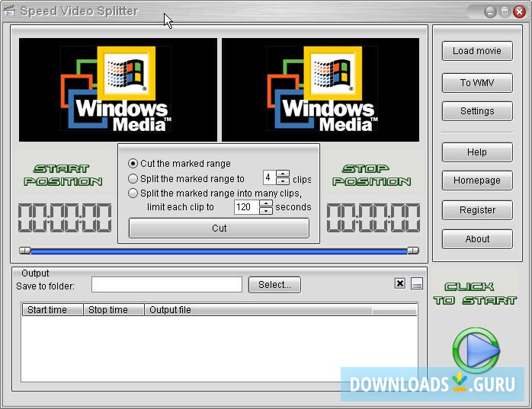532x409 pixels.
Task: Visit Homepage via button
Action: point(477,181)
